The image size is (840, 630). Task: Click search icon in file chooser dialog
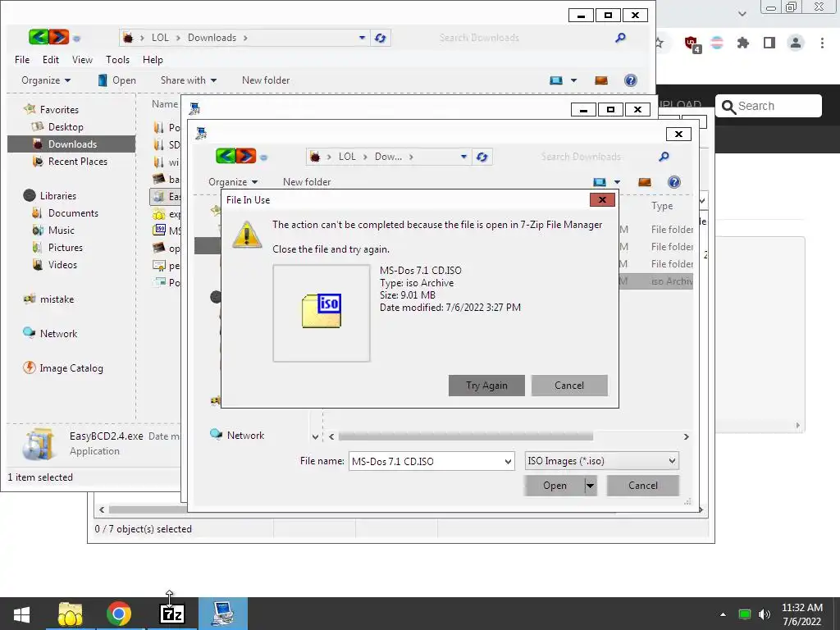pos(664,157)
